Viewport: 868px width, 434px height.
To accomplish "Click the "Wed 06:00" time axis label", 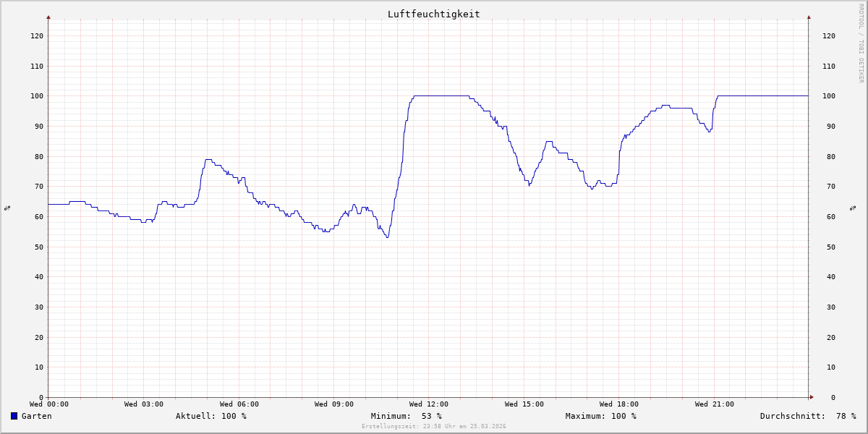I will [239, 404].
